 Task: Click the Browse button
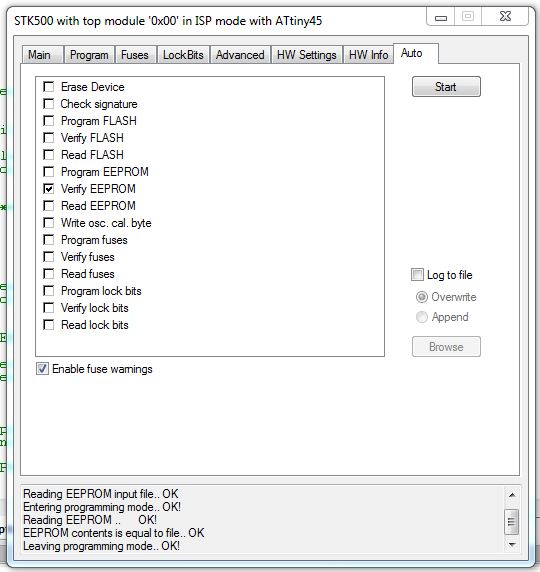446,347
